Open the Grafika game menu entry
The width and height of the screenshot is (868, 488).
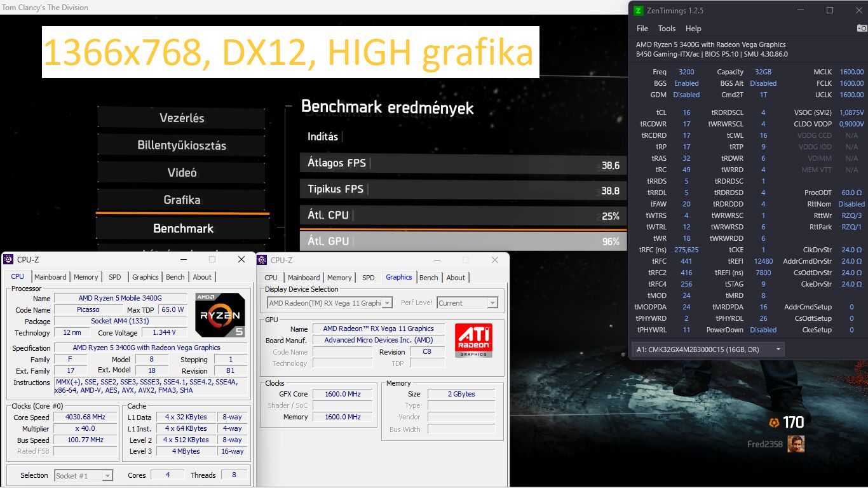182,200
